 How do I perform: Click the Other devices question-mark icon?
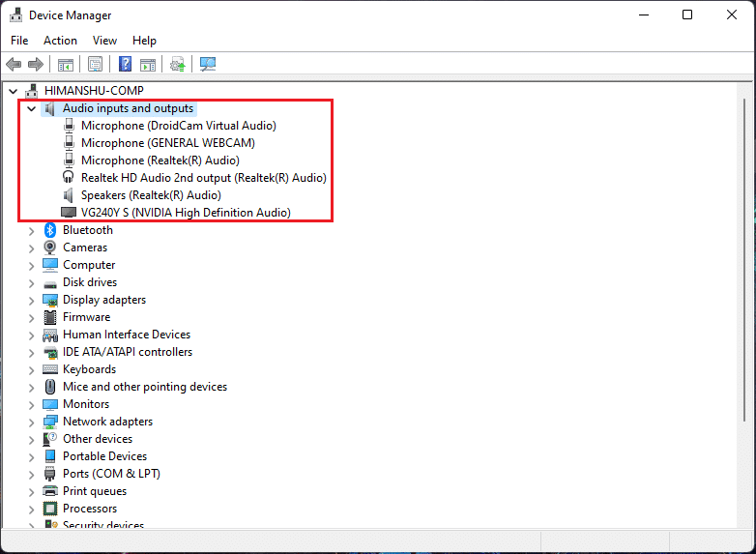click(x=50, y=439)
